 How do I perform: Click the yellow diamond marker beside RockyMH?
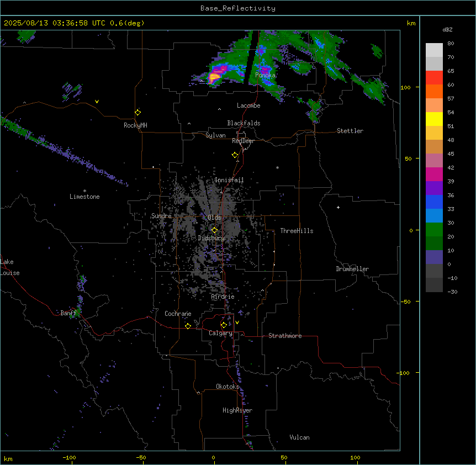coord(138,112)
